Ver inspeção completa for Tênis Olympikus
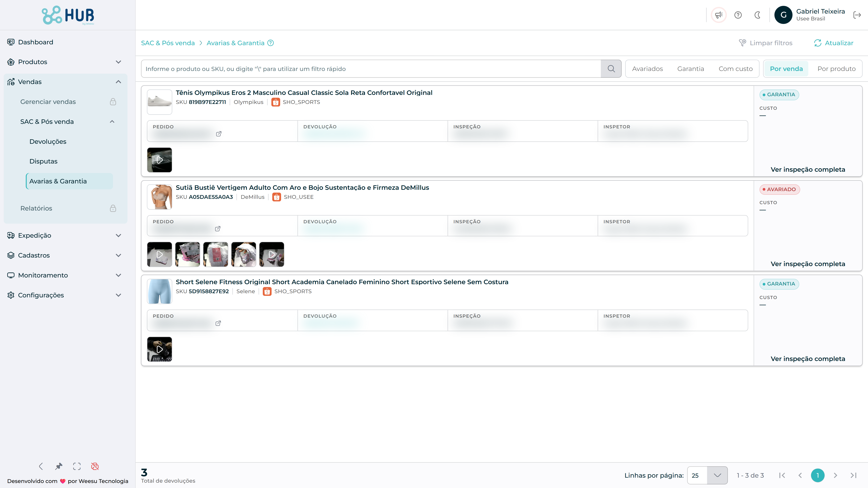This screenshot has height=488, width=868. [x=808, y=169]
